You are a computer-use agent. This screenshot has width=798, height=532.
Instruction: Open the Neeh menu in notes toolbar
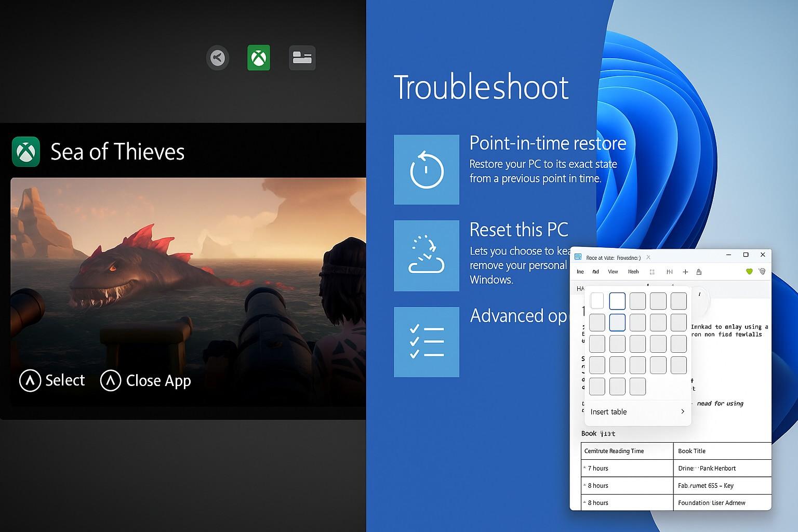633,272
